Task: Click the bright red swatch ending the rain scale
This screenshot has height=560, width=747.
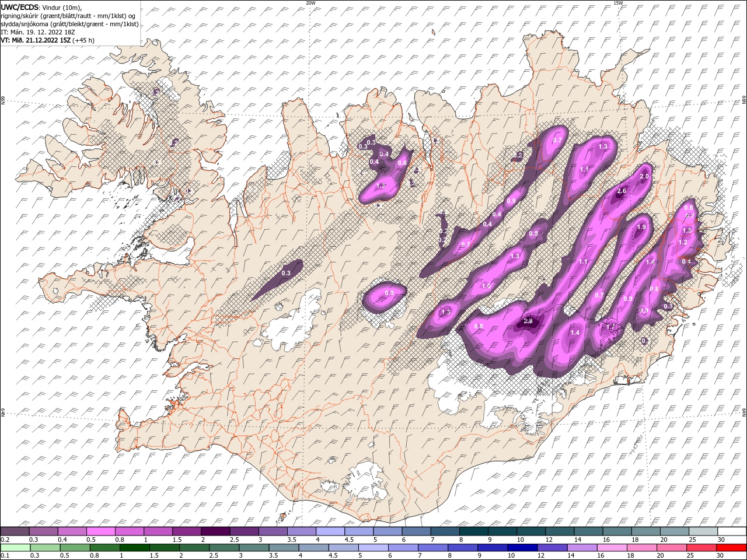Action: pyautogui.click(x=731, y=548)
